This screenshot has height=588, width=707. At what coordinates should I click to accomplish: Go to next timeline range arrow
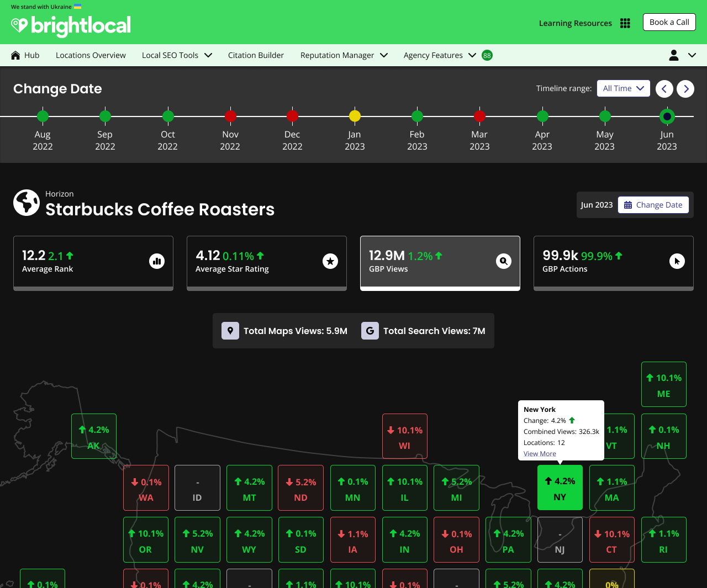tap(685, 89)
